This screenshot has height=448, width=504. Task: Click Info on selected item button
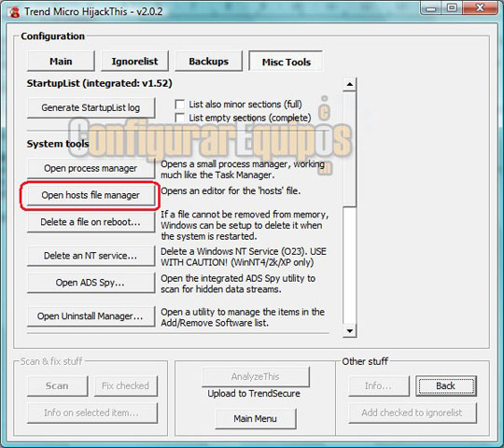pos(92,413)
